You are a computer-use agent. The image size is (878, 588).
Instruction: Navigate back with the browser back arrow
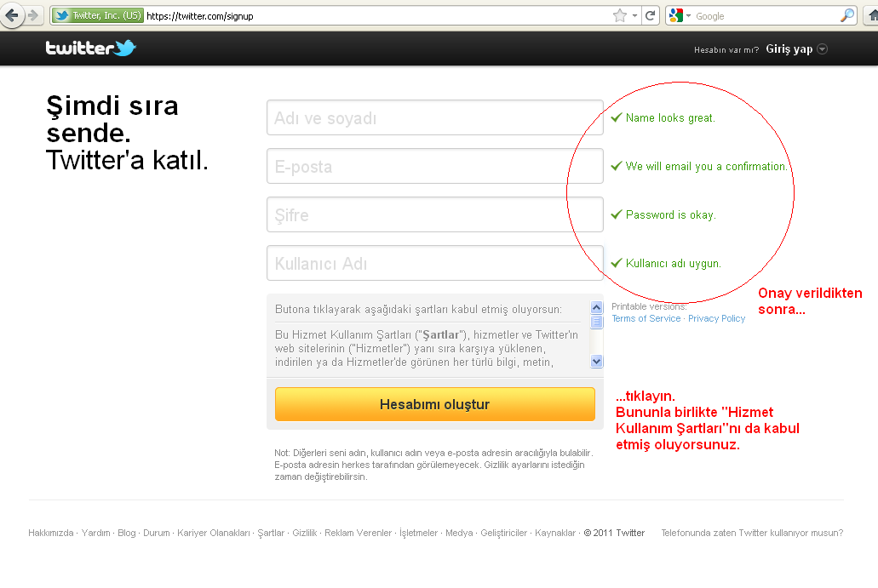click(x=12, y=14)
